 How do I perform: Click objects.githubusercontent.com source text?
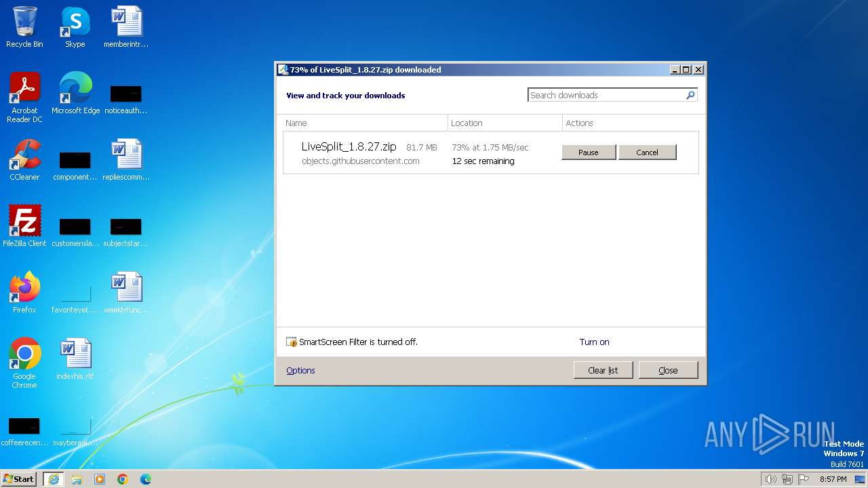click(360, 161)
